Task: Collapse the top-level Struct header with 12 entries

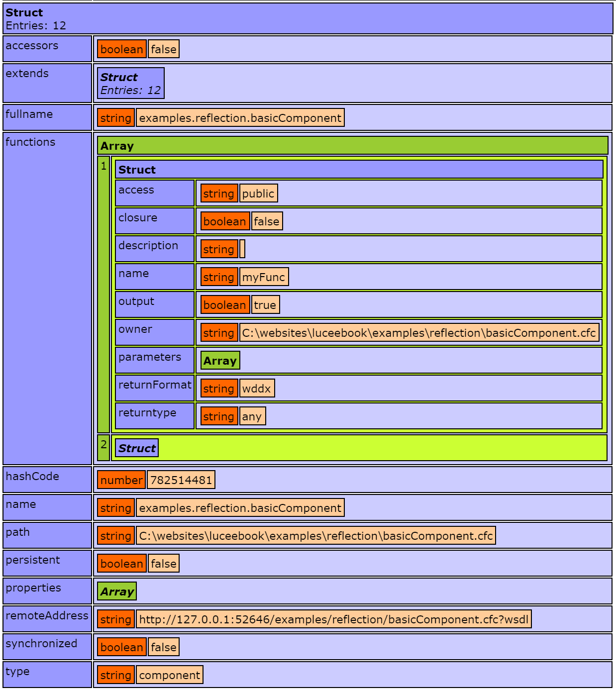Action: coord(308,19)
